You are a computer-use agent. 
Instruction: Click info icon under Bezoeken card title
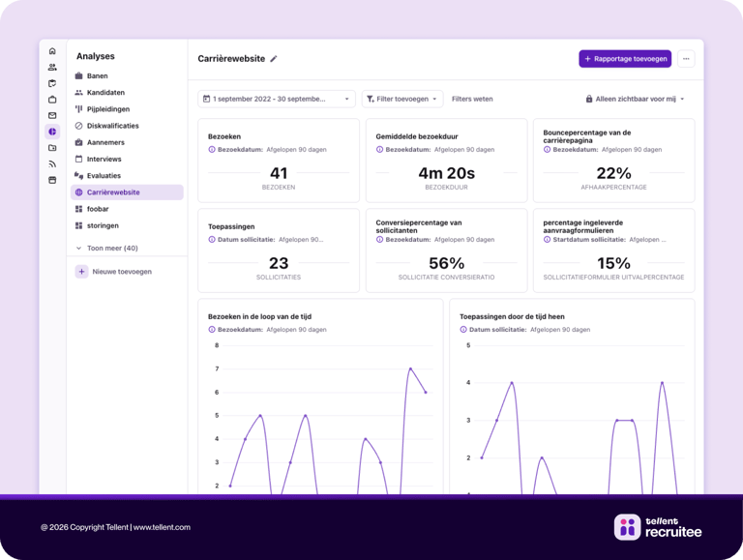coord(212,150)
